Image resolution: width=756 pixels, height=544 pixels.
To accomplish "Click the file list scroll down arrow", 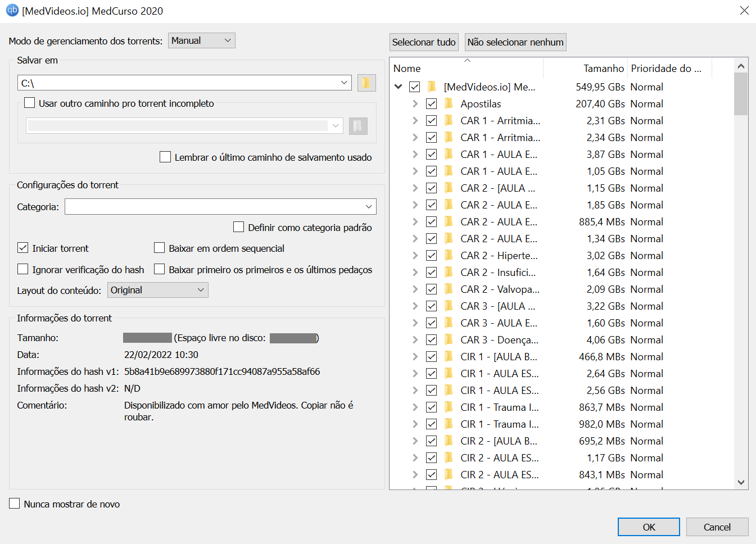I will point(741,482).
